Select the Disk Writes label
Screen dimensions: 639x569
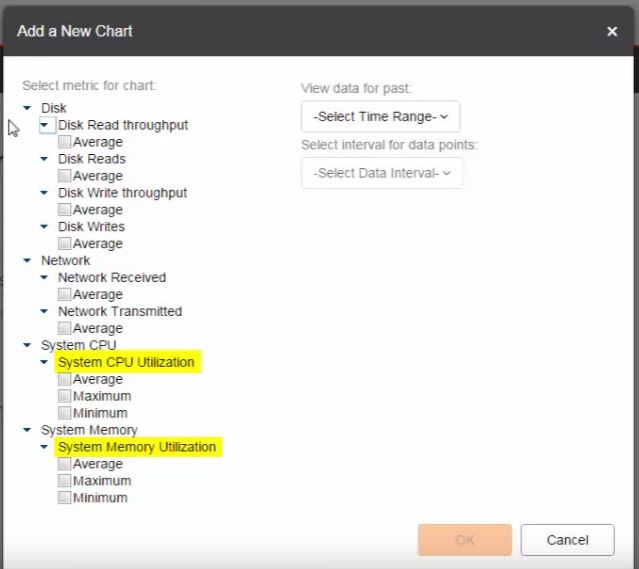point(91,227)
